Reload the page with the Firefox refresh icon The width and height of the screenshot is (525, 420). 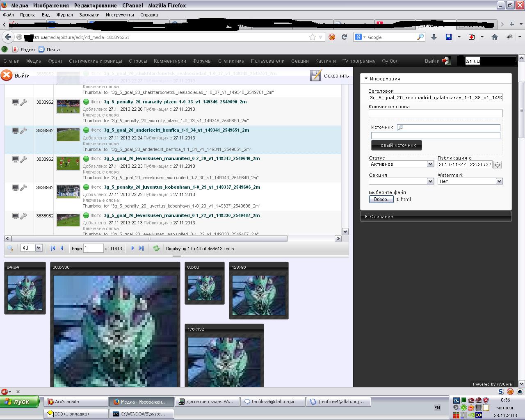pyautogui.click(x=345, y=37)
